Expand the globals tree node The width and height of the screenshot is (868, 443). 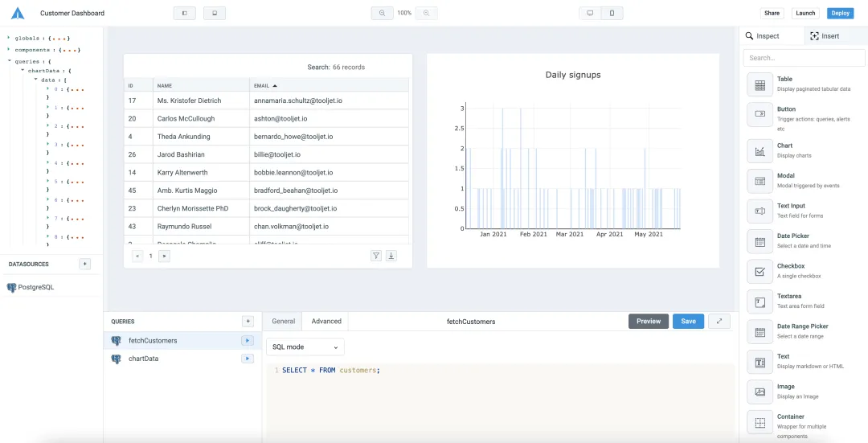click(9, 38)
